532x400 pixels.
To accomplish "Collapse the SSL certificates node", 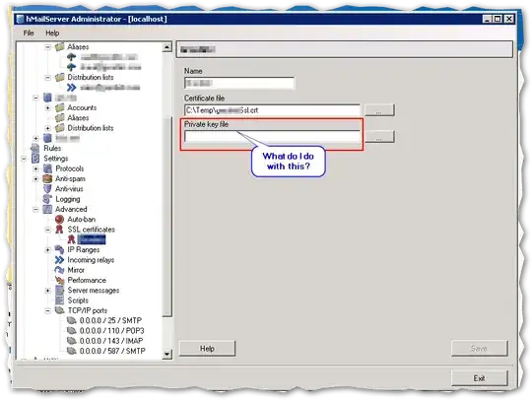I will (48, 230).
